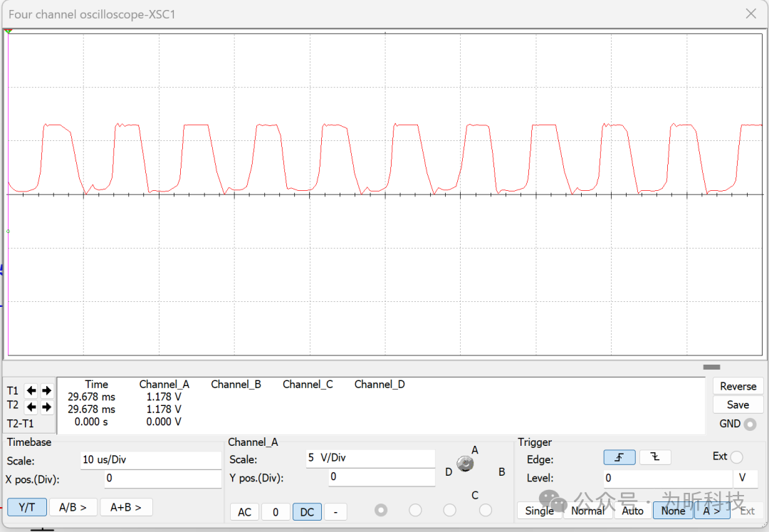Select rising edge trigger

tap(619, 457)
